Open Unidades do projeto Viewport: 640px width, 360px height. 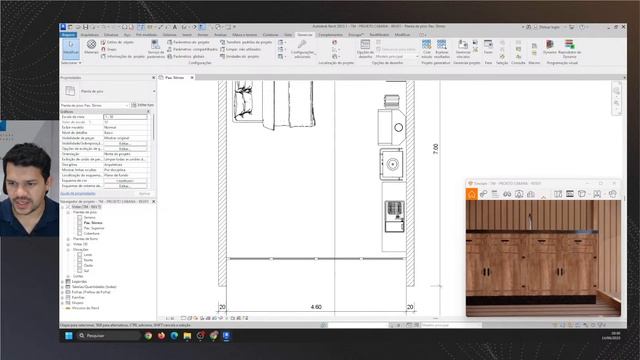240,56
